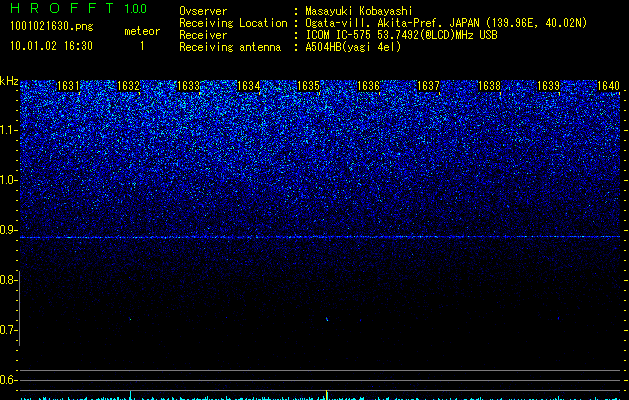Screen dimensions: 629x400
Task: Click the 1635 time marker
Action: tap(308, 86)
